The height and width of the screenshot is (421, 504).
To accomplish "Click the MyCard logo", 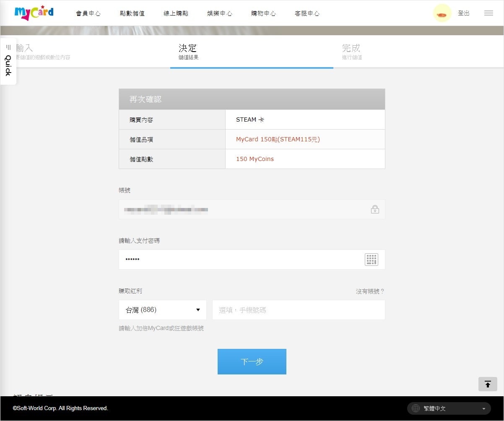I will pyautogui.click(x=34, y=13).
